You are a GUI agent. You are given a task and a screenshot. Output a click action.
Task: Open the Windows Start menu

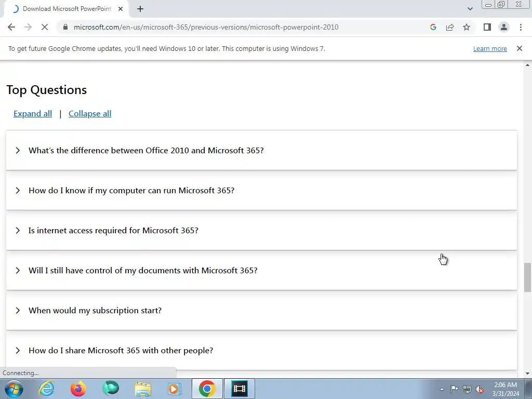pyautogui.click(x=14, y=389)
